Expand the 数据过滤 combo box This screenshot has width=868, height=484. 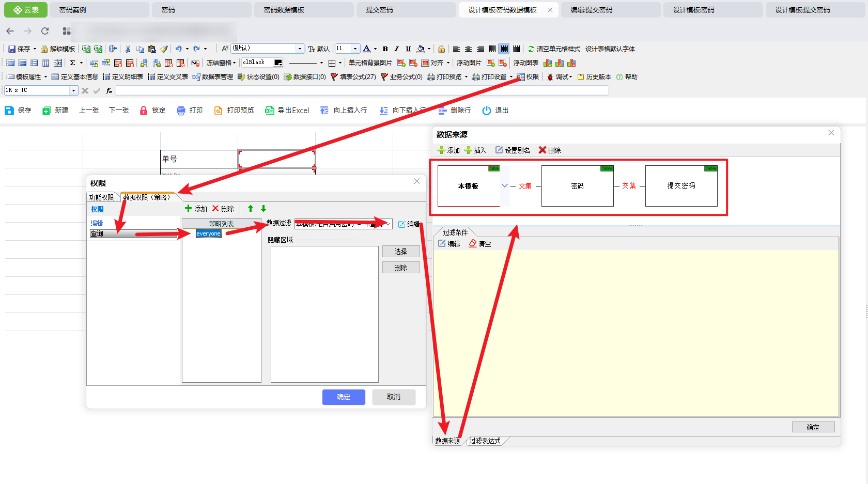[388, 224]
